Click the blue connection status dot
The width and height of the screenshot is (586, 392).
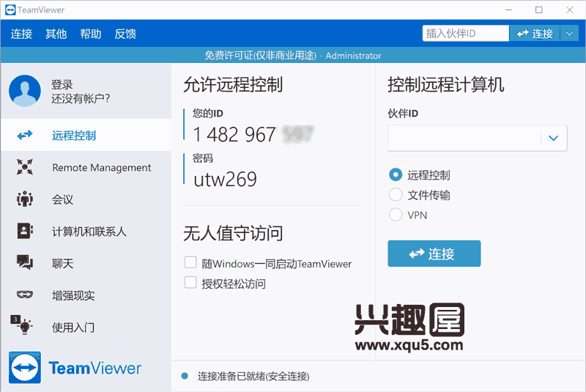(x=185, y=376)
